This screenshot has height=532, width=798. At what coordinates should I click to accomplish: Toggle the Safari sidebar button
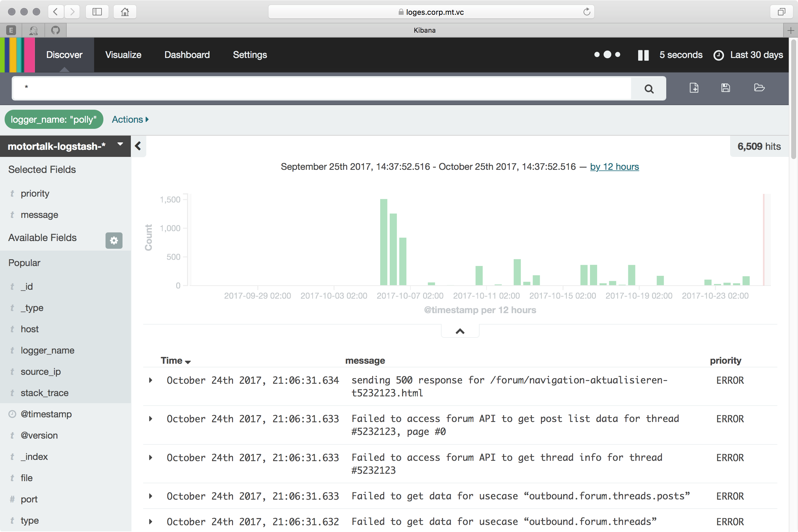click(x=97, y=12)
